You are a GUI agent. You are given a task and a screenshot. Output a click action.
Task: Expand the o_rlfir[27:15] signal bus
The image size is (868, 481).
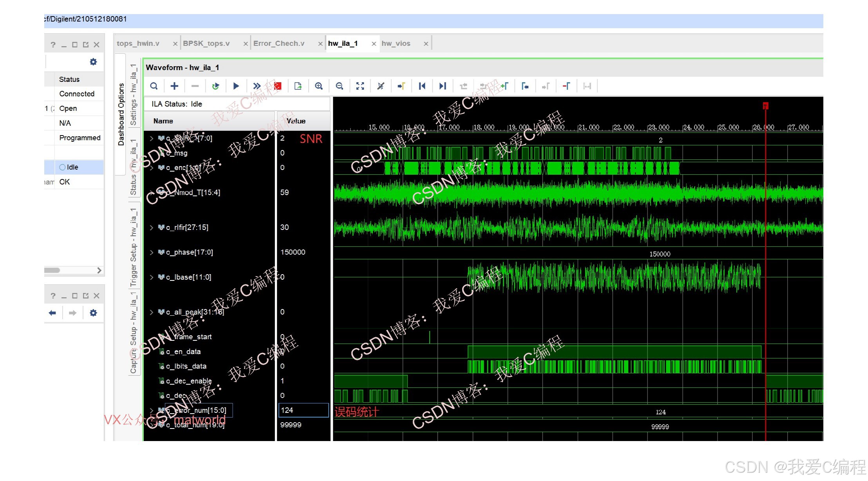(152, 228)
